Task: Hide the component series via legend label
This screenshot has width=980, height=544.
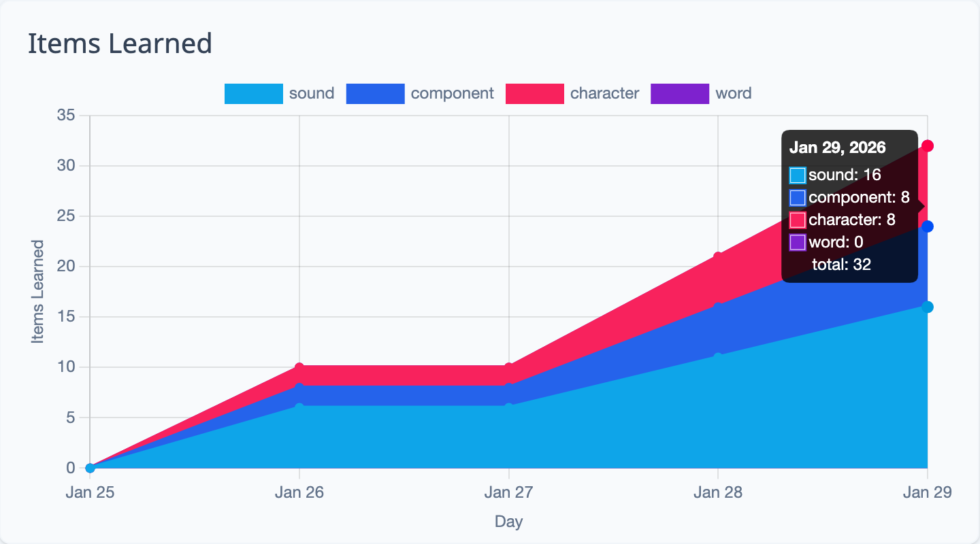Action: pos(452,93)
